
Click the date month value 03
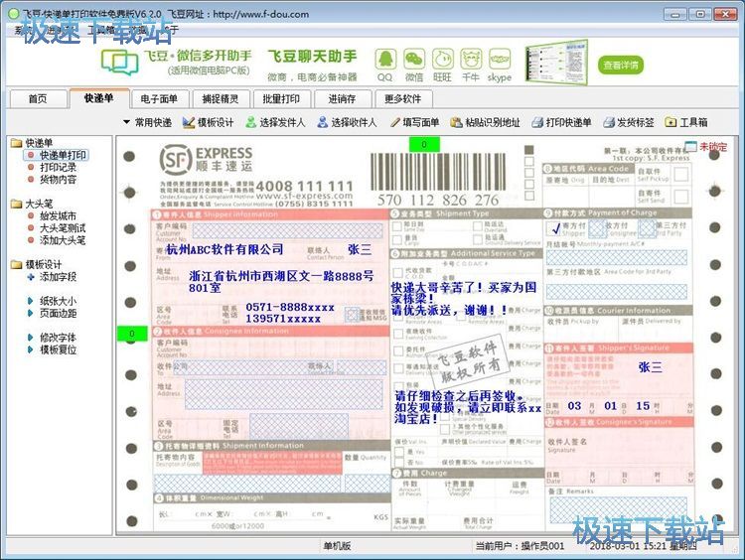[x=574, y=406]
